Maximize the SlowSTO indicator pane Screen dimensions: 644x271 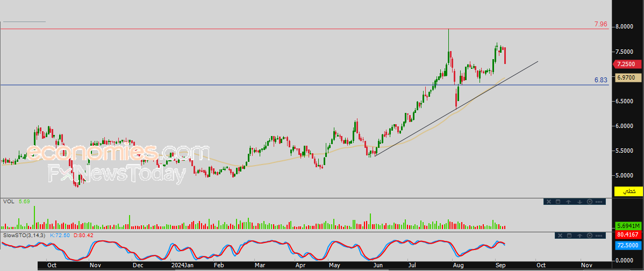(569, 236)
